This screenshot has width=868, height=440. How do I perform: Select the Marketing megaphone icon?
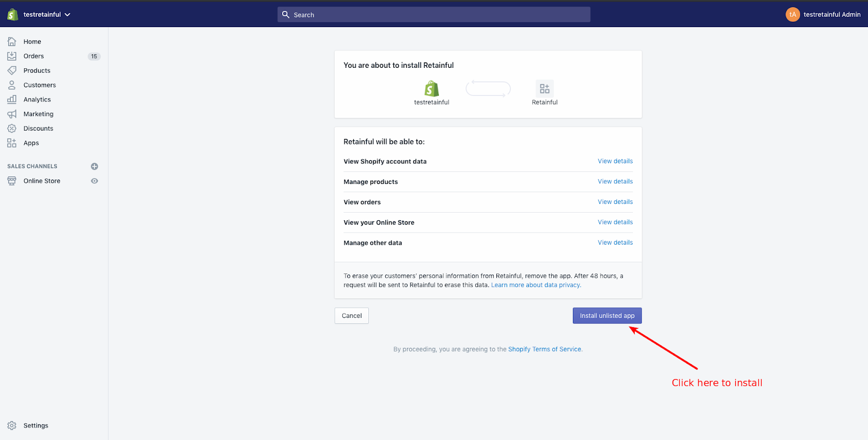pos(12,114)
